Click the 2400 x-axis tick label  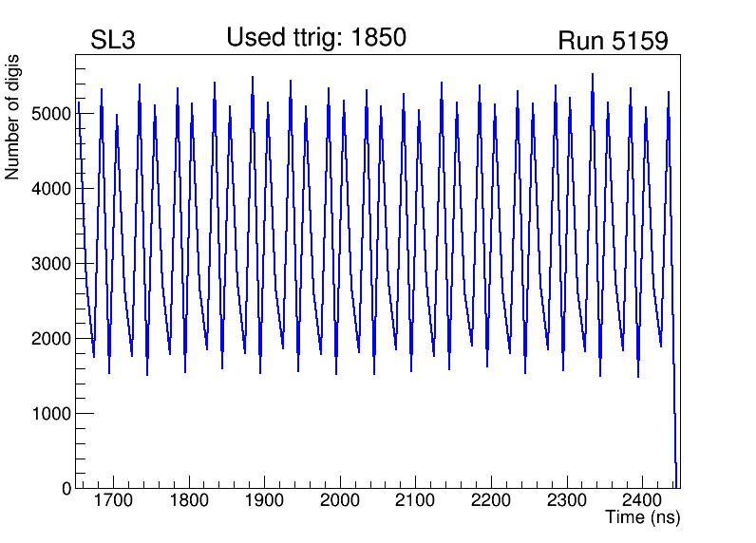642,501
